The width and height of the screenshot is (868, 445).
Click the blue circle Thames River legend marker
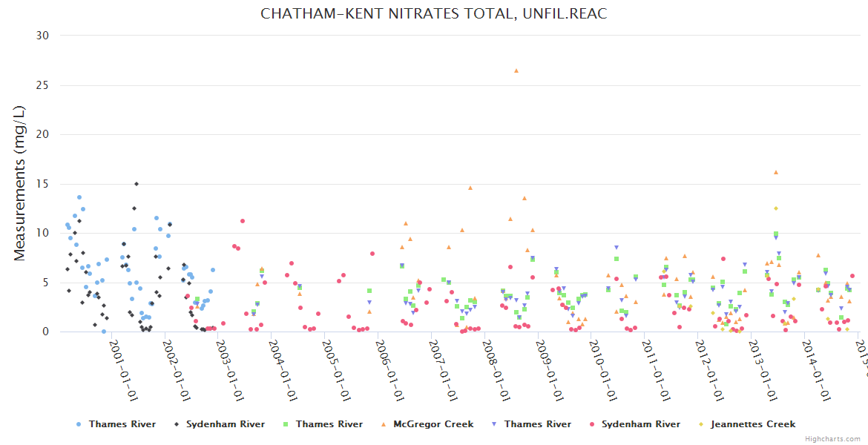pos(79,424)
